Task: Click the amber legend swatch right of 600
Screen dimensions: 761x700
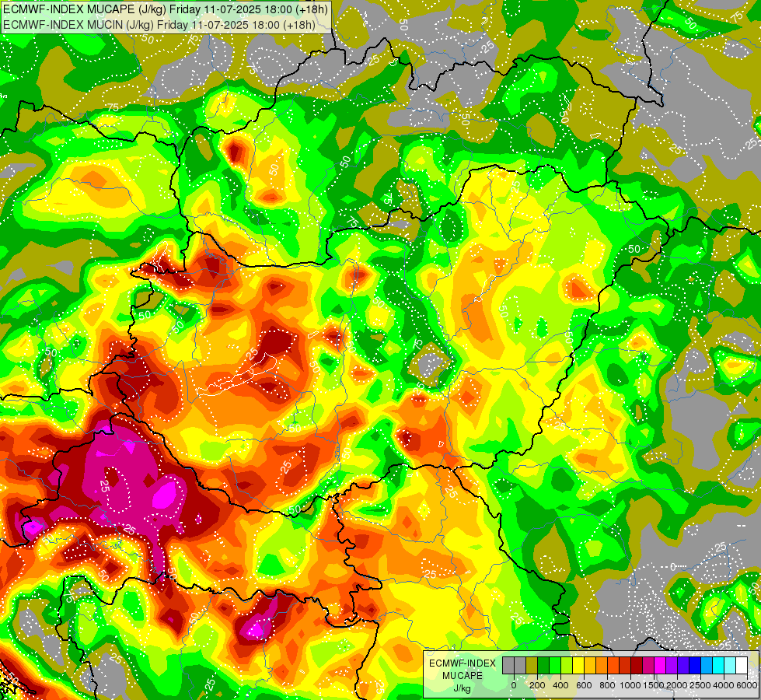Action: [x=590, y=666]
